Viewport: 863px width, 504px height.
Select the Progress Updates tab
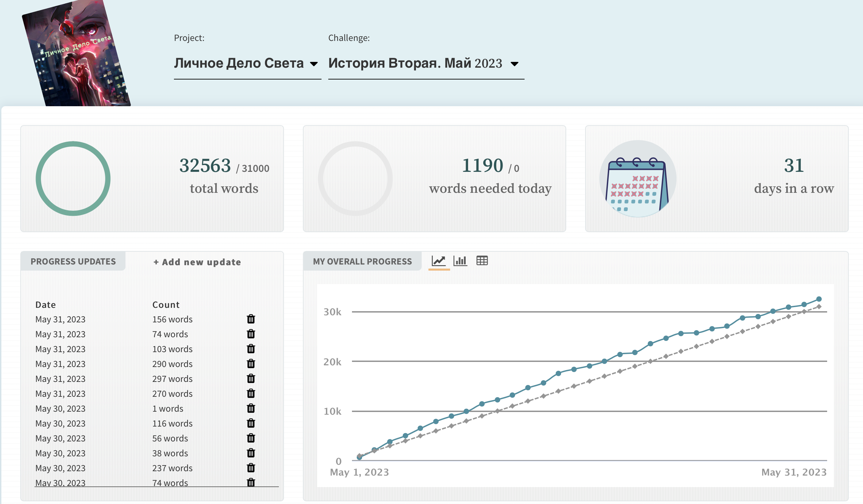tap(73, 261)
